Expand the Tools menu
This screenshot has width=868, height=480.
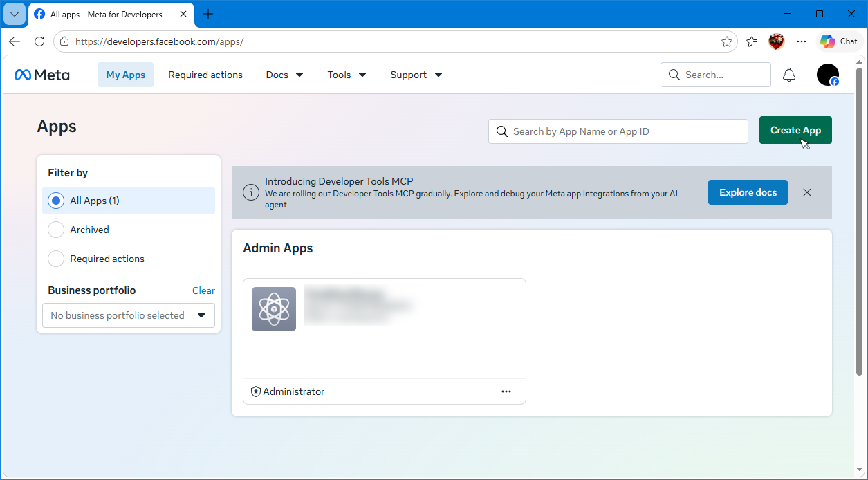click(347, 75)
